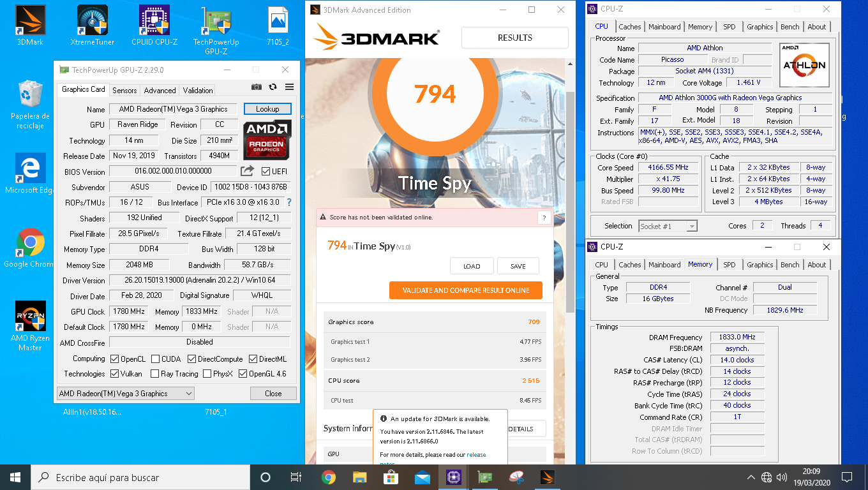The image size is (868, 490).
Task: Toggle the DirectML checkbox
Action: (253, 359)
